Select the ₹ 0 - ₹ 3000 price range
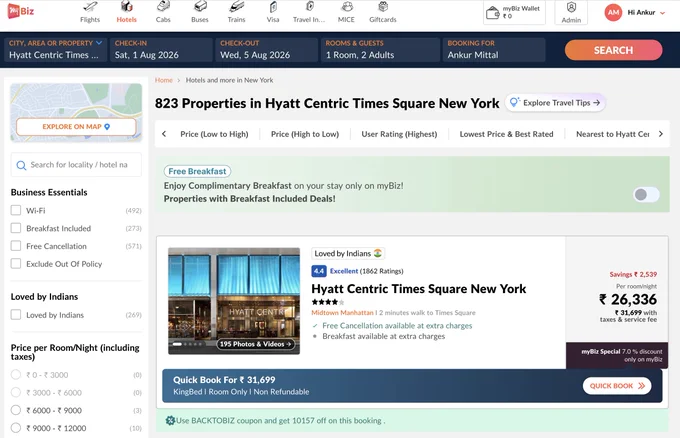The width and height of the screenshot is (680, 438). [x=16, y=375]
